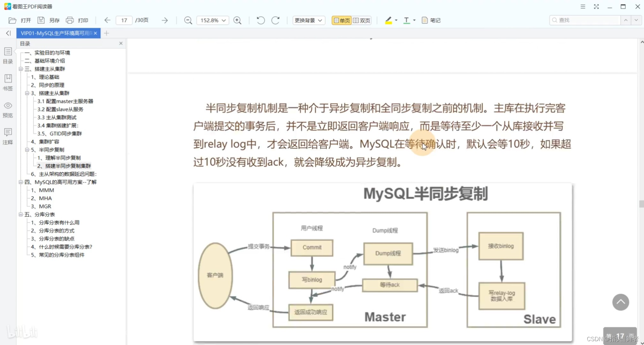Image resolution: width=644 pixels, height=345 pixels.
Task: Open the underline tool dropdown arrow
Action: (414, 20)
